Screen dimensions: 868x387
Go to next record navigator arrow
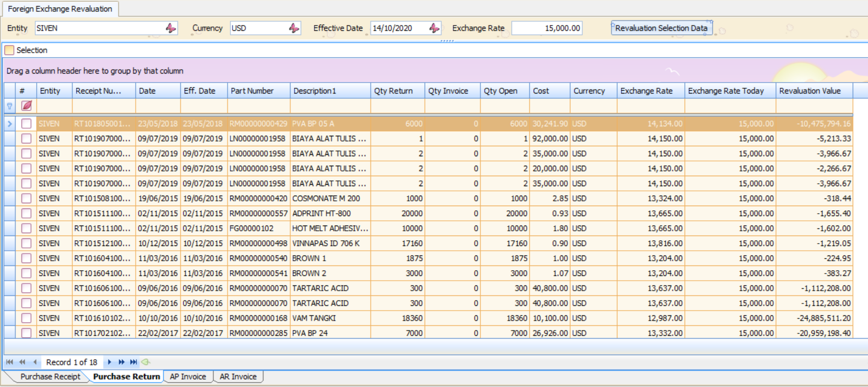point(109,362)
